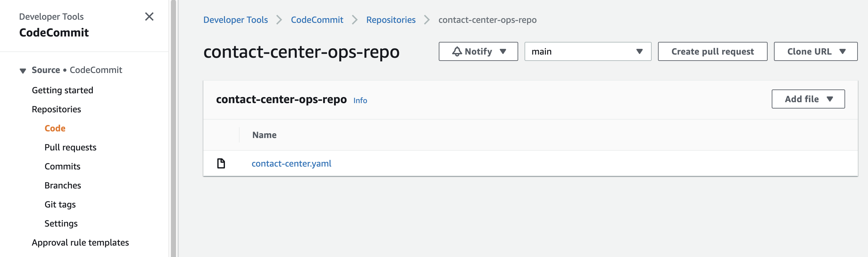View Commits in the sidebar

pos(62,167)
